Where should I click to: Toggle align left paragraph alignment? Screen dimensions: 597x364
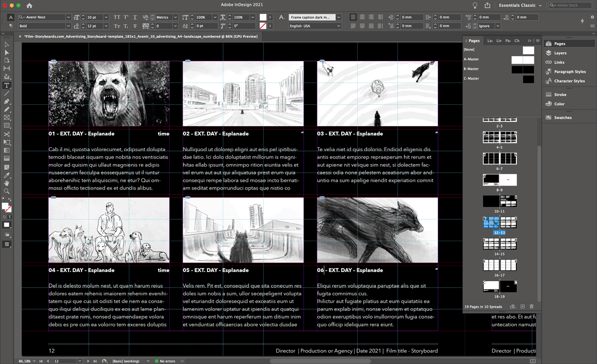point(353,17)
